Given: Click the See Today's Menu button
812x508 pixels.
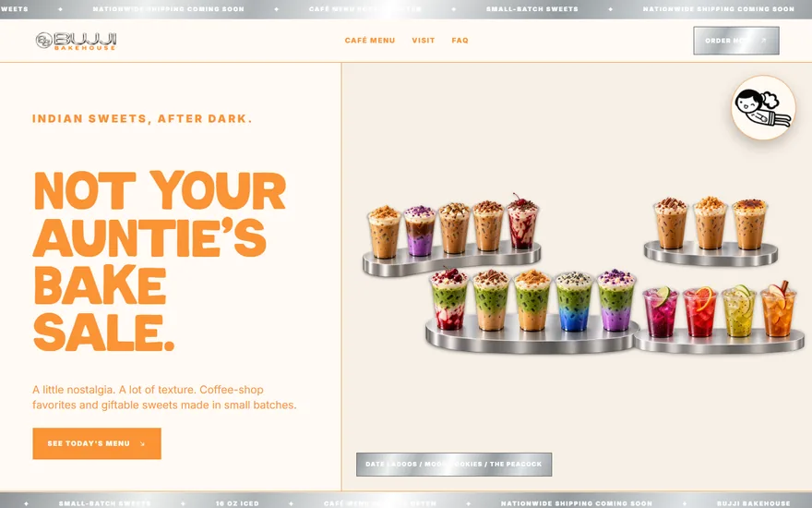Looking at the screenshot, I should pyautogui.click(x=97, y=443).
